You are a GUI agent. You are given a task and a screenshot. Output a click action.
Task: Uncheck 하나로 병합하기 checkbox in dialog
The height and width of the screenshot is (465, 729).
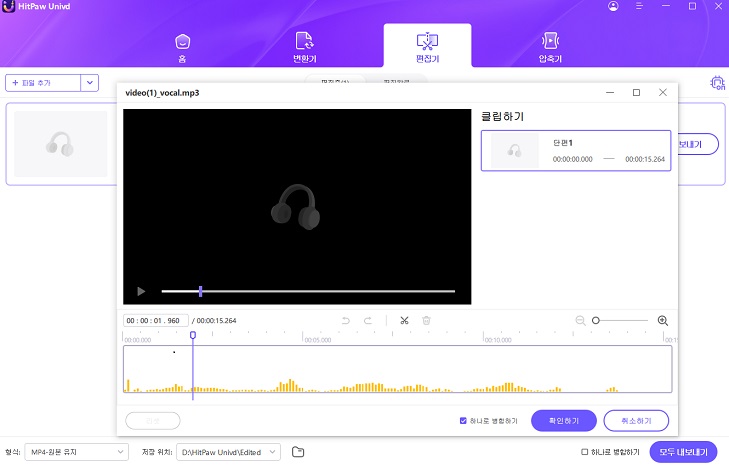(x=463, y=420)
